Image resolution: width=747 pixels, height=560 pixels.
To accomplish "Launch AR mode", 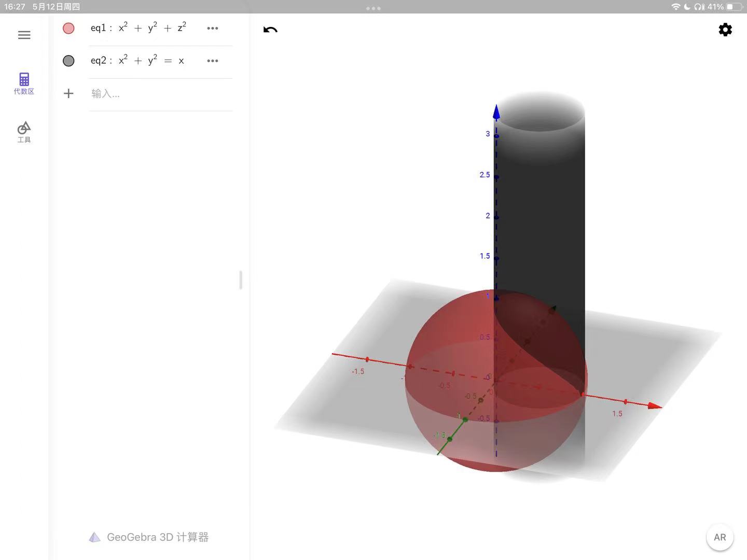I will pyautogui.click(x=720, y=537).
